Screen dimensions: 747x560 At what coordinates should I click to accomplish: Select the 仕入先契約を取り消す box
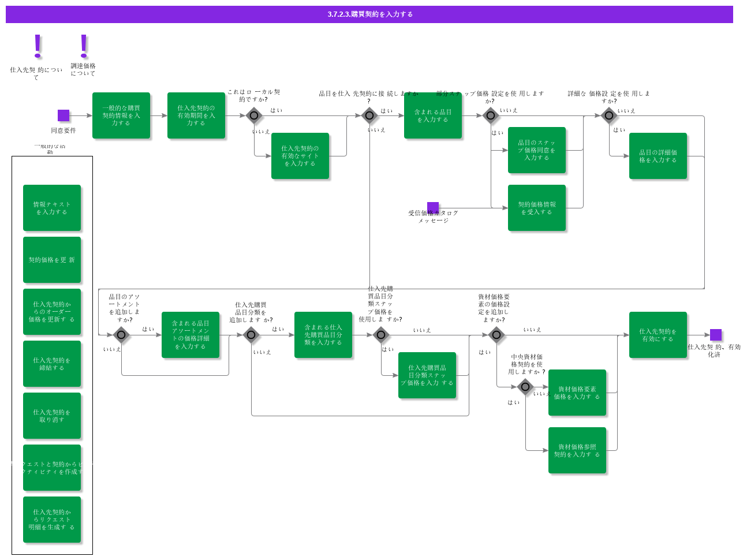coord(52,416)
